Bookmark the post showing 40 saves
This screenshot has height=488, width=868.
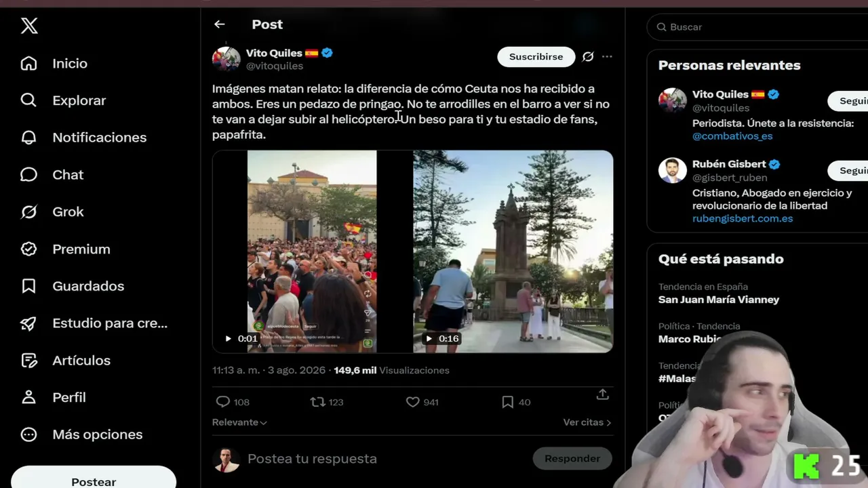pyautogui.click(x=507, y=402)
